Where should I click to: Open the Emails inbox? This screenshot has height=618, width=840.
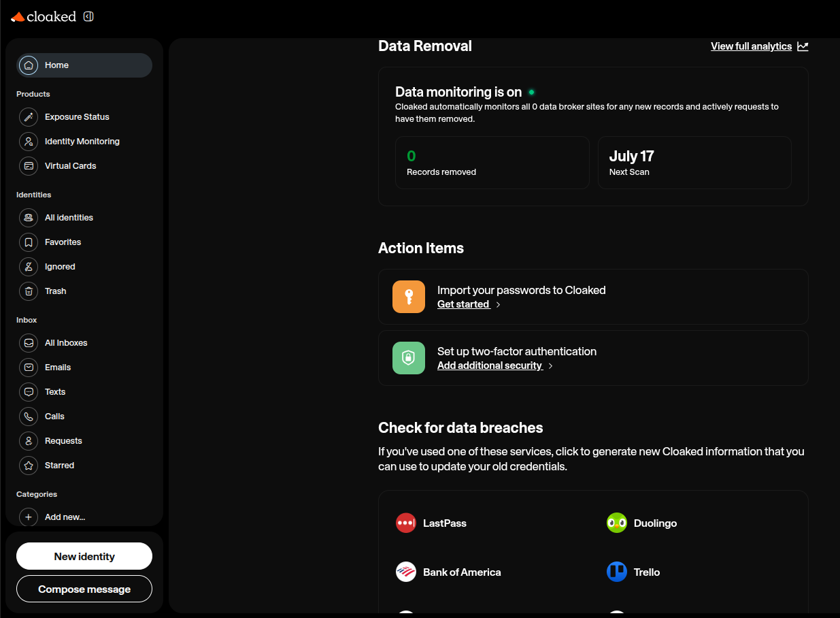pyautogui.click(x=58, y=368)
